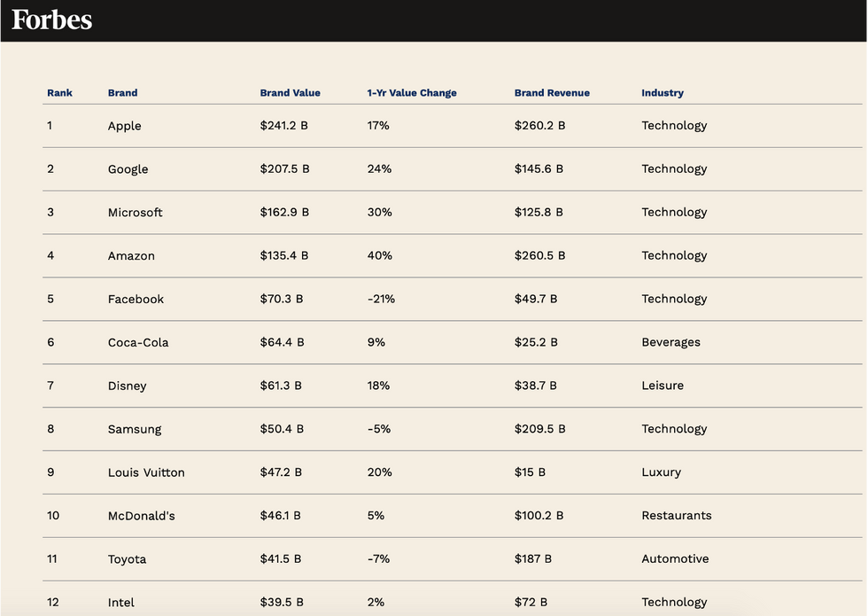The width and height of the screenshot is (868, 616).
Task: Select the Microsoft brand name
Action: pos(135,213)
